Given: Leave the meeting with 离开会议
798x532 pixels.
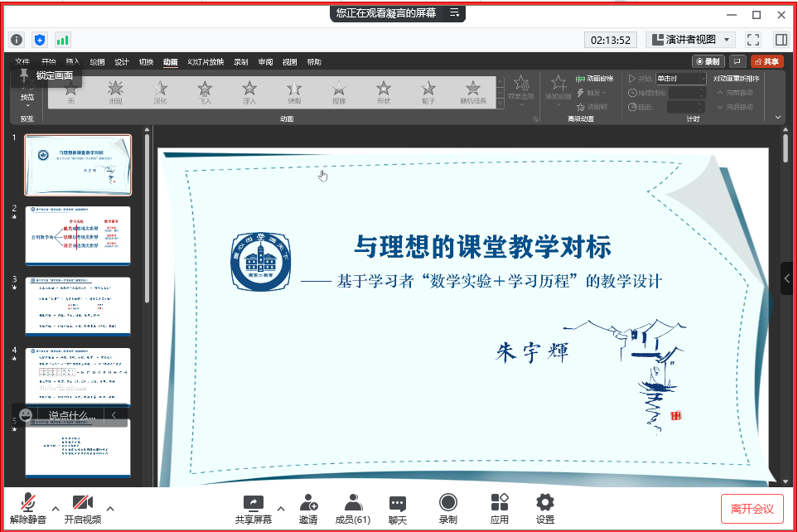Looking at the screenshot, I should (x=752, y=509).
